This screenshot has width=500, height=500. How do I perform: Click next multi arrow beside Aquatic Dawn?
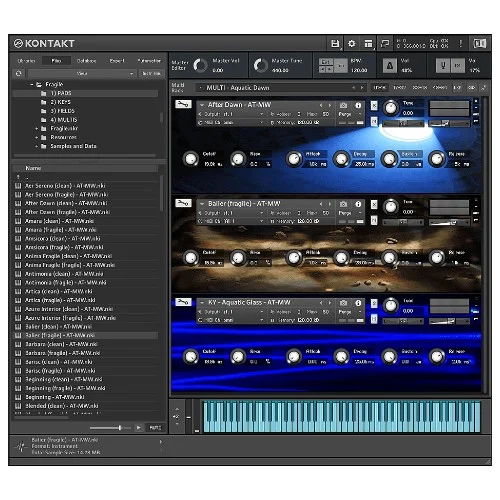click(x=362, y=88)
